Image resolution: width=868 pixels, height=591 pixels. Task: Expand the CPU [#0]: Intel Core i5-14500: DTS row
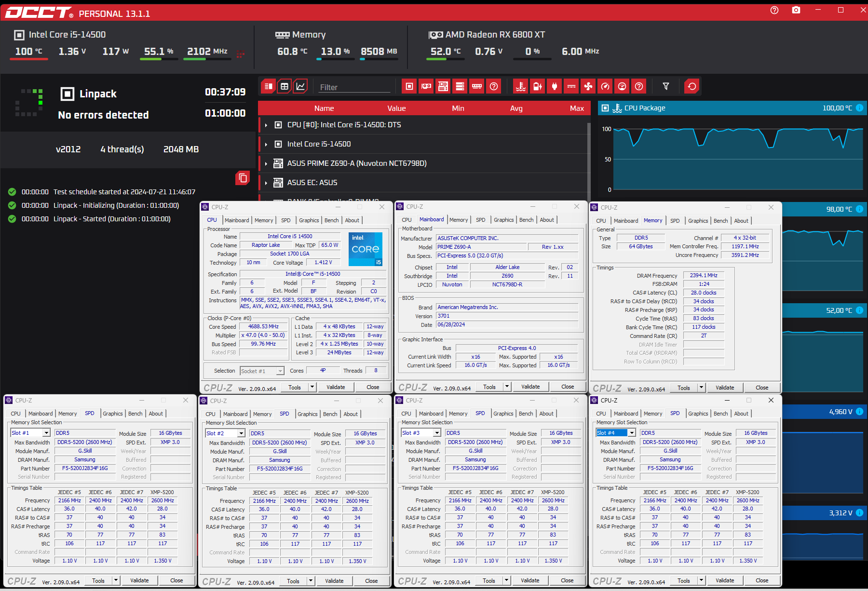pos(266,125)
